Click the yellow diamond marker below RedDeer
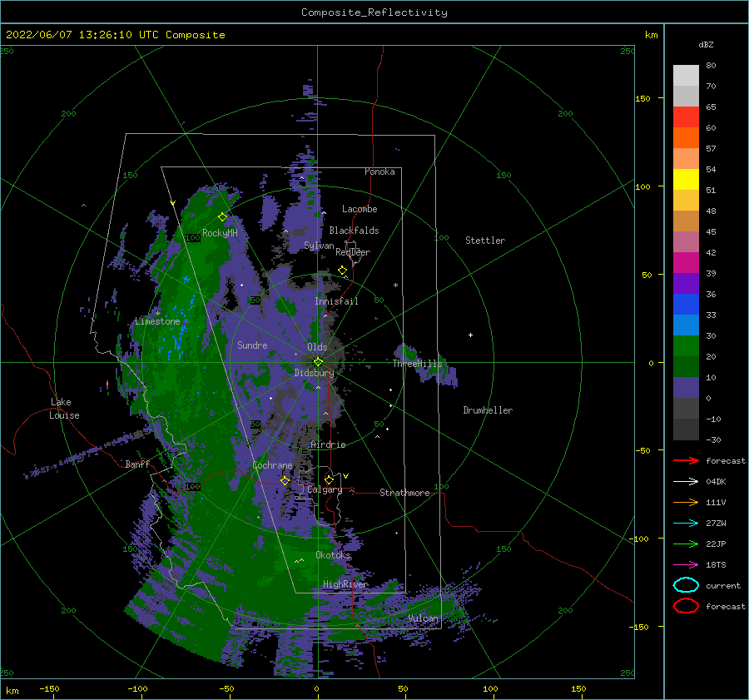This screenshot has height=700, width=749. click(342, 271)
